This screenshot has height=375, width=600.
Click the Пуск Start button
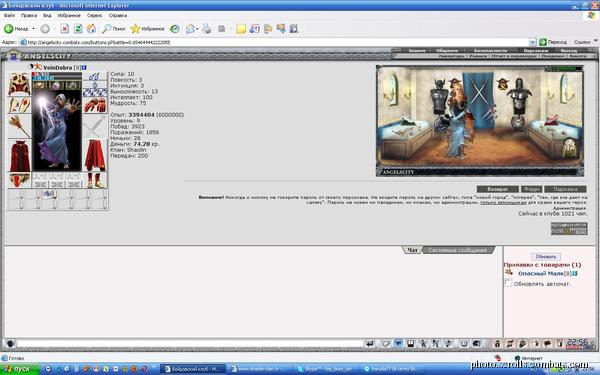pos(19,369)
